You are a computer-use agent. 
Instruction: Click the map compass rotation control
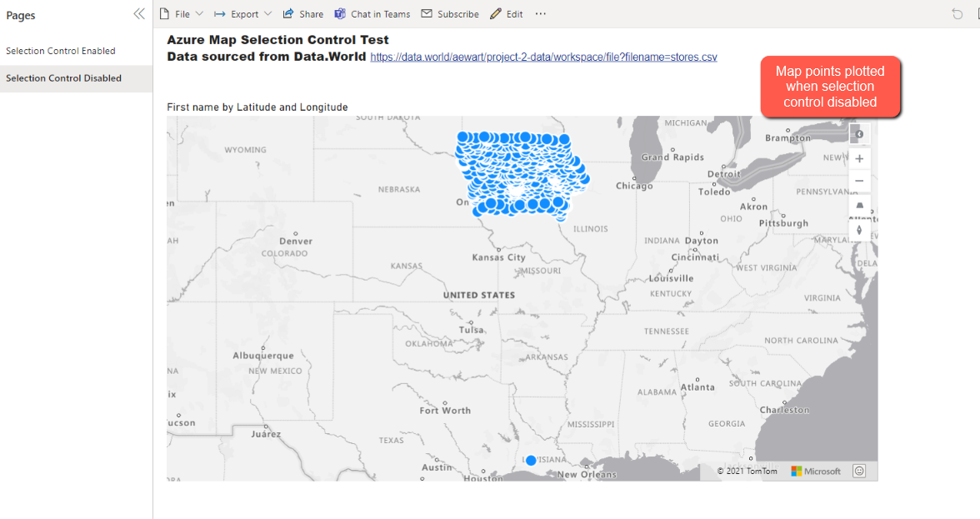click(859, 231)
